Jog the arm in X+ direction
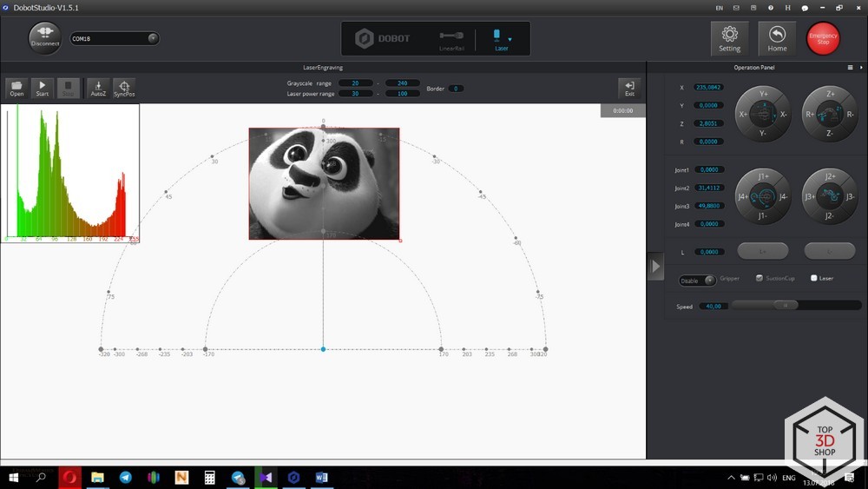 coord(743,114)
